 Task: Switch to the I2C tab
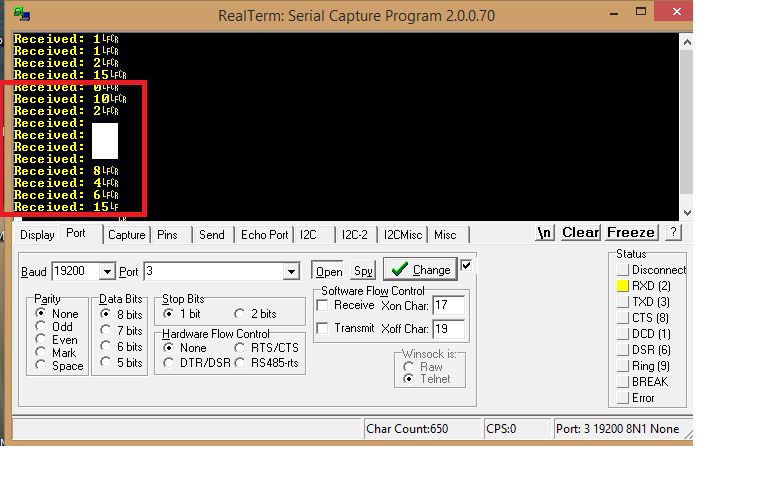(x=308, y=235)
